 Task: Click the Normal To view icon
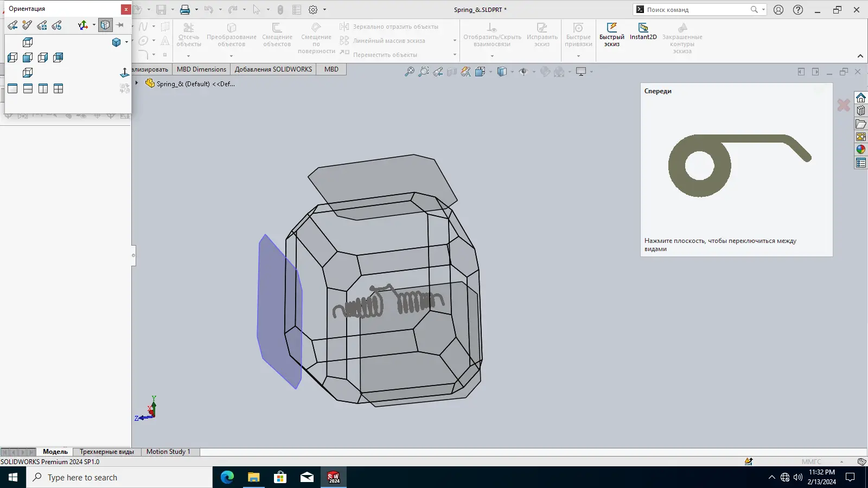124,73
